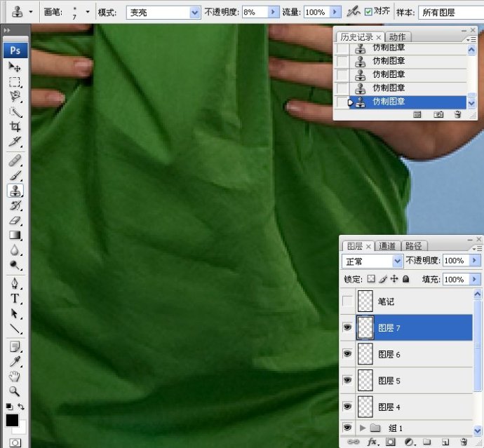This screenshot has width=484, height=448.
Task: Select the Type tool
Action: [15, 299]
